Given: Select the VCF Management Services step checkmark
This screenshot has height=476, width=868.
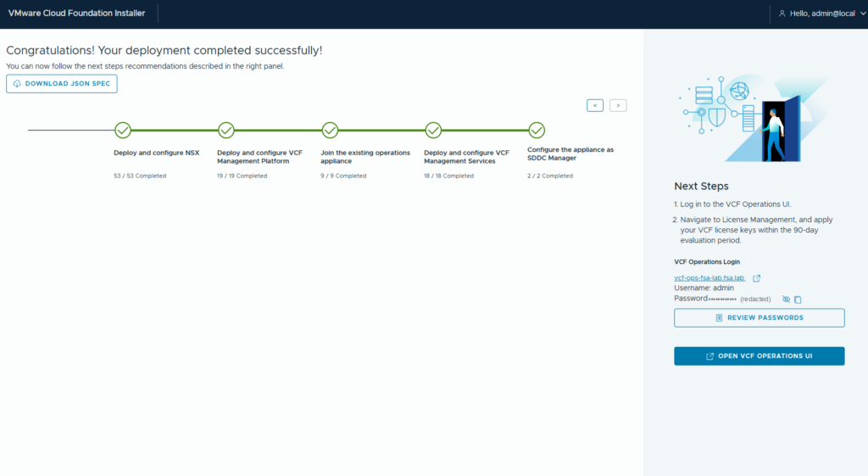Looking at the screenshot, I should 433,130.
